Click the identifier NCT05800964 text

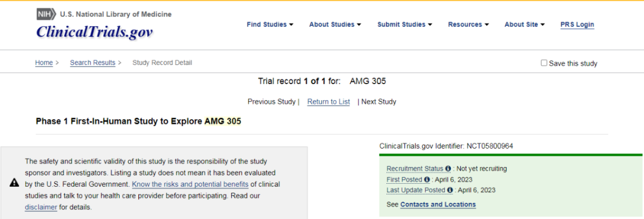(490, 146)
